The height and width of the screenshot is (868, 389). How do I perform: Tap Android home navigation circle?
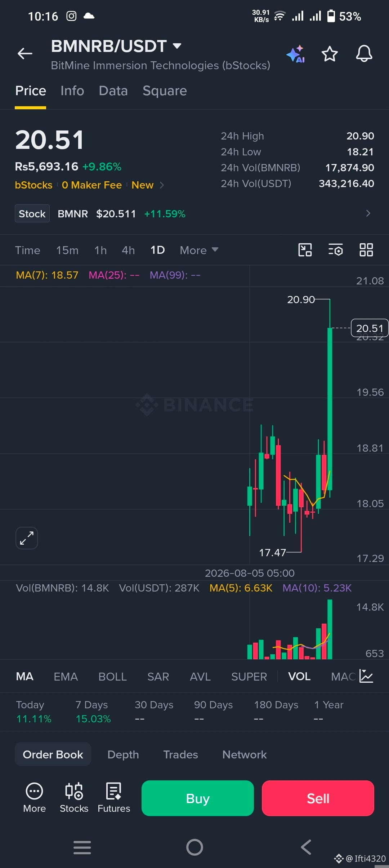pos(194,847)
